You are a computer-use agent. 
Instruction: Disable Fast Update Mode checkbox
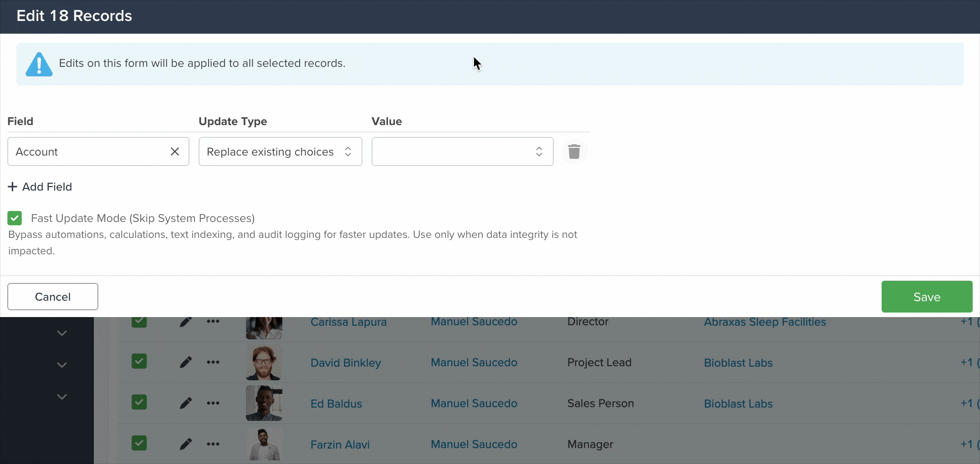pos(15,218)
